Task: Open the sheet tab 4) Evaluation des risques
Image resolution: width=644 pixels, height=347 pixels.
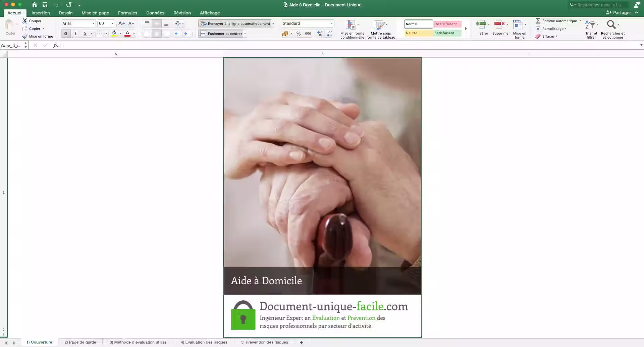Action: [204, 342]
